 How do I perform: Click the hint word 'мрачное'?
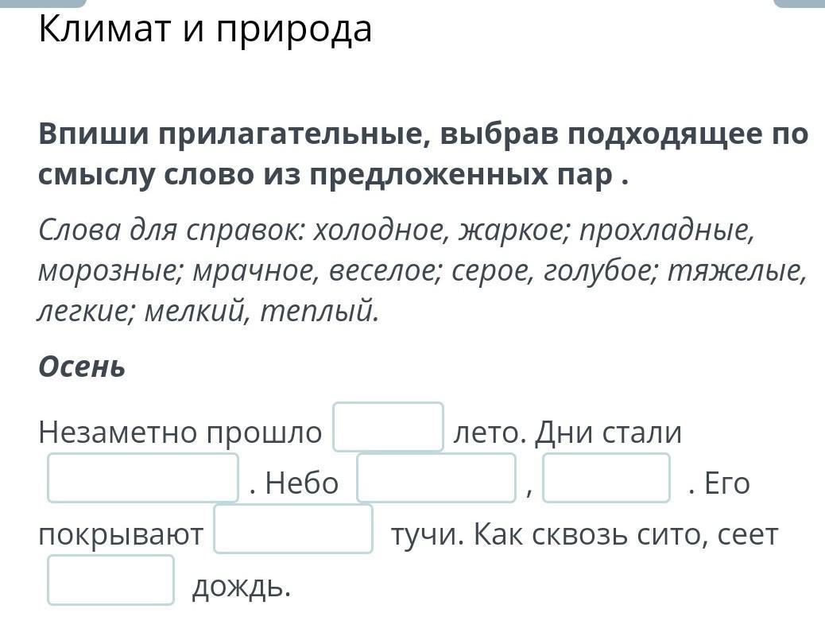(256, 271)
